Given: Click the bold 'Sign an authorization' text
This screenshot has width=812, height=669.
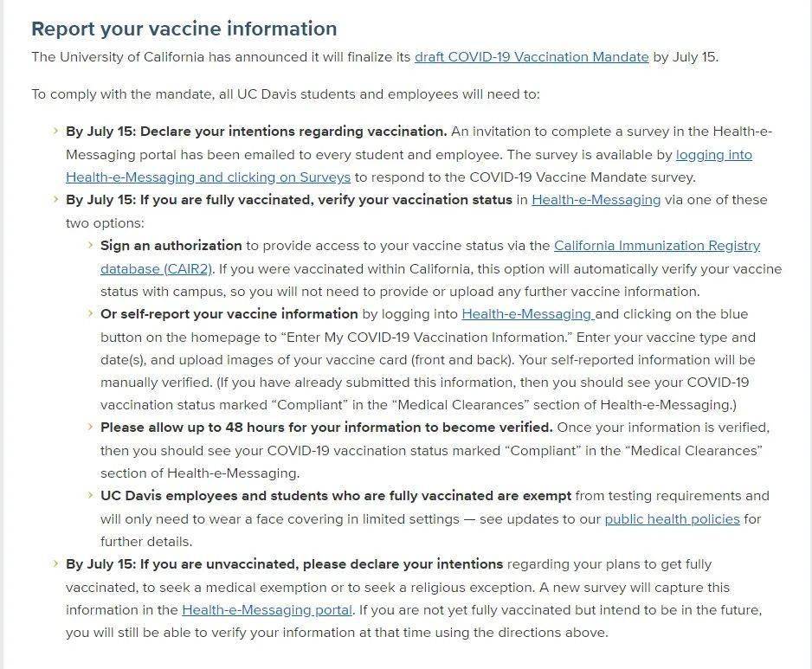Looking at the screenshot, I should tap(171, 246).
